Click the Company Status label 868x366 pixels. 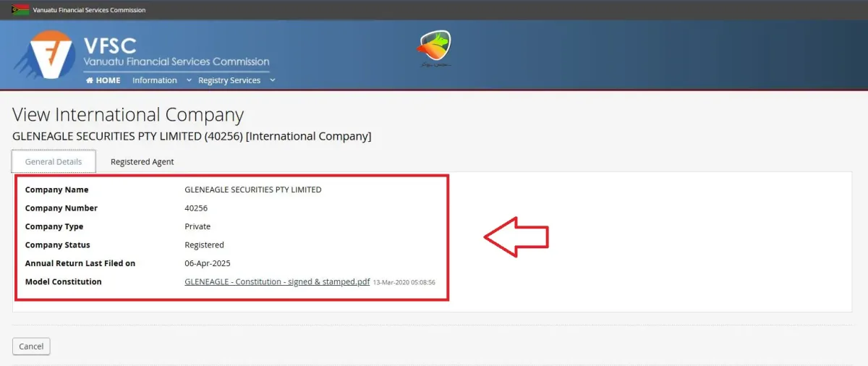pyautogui.click(x=58, y=244)
